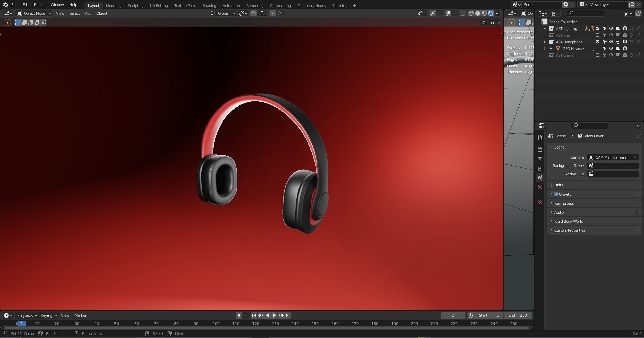Switch to the Shading workspace tab

[x=209, y=6]
